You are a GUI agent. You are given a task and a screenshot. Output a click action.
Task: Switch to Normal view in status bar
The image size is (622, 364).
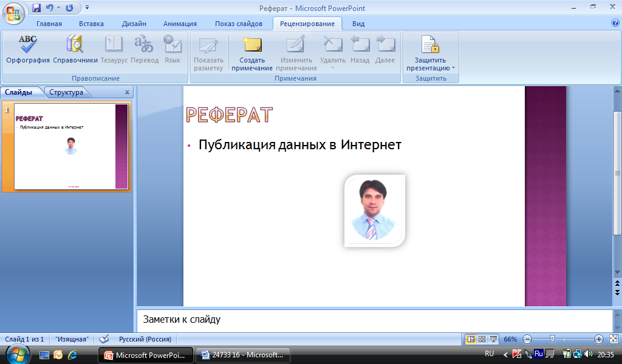[x=471, y=339]
